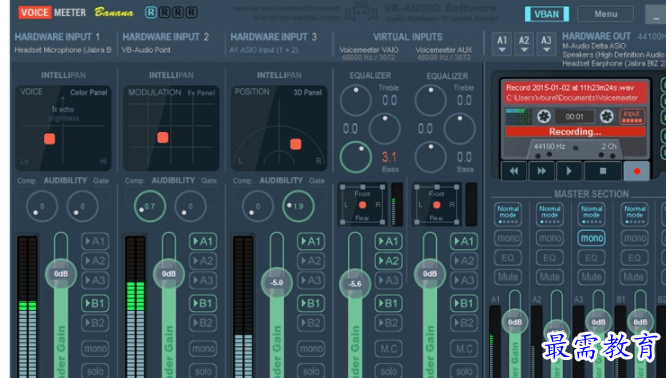
Task: Enable EQ on the A3 master bus
Action: 591,257
